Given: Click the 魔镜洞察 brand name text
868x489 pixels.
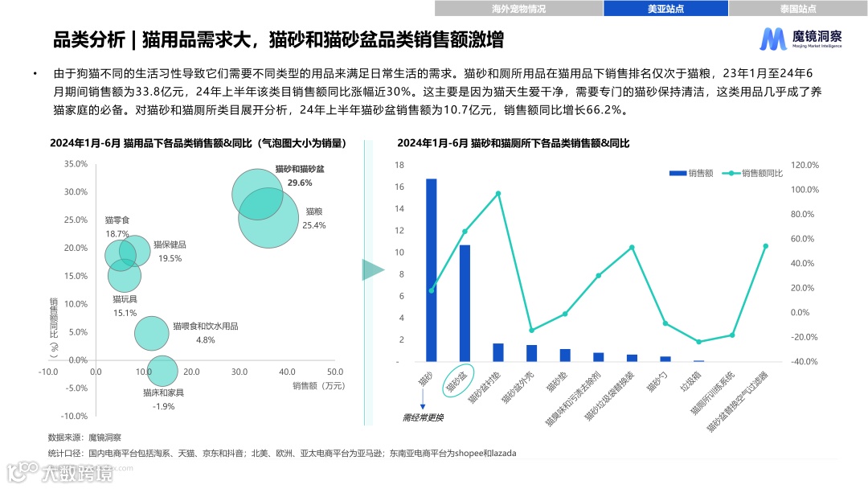Looking at the screenshot, I should [817, 36].
